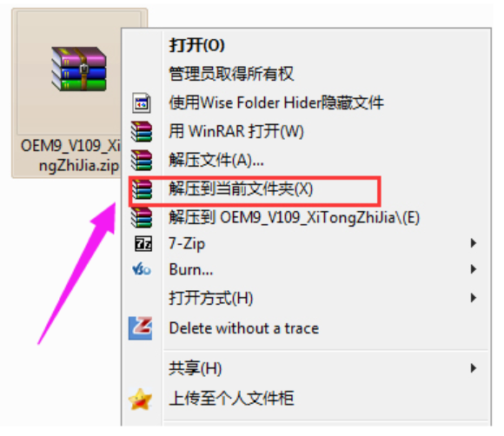Expand the 共享(H) submenu arrow
504x436 pixels.
tap(473, 368)
